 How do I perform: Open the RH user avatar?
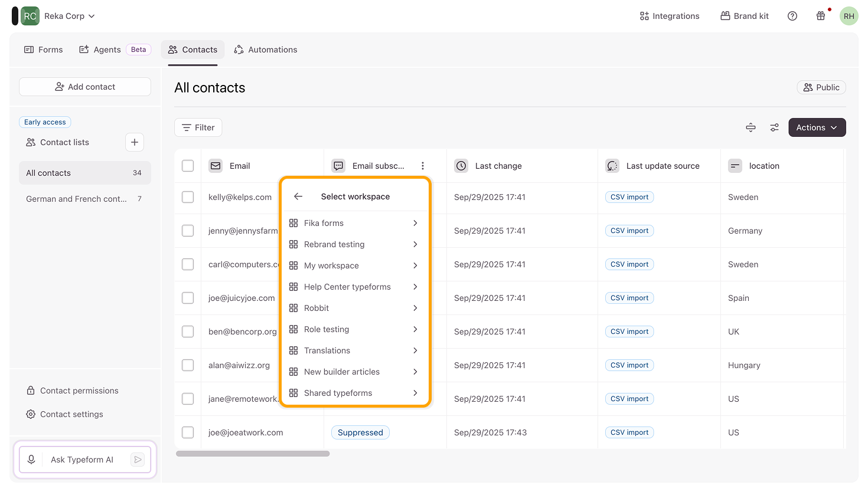coord(849,16)
